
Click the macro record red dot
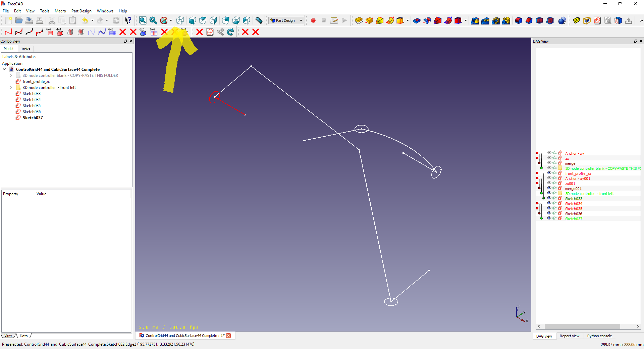(x=313, y=20)
